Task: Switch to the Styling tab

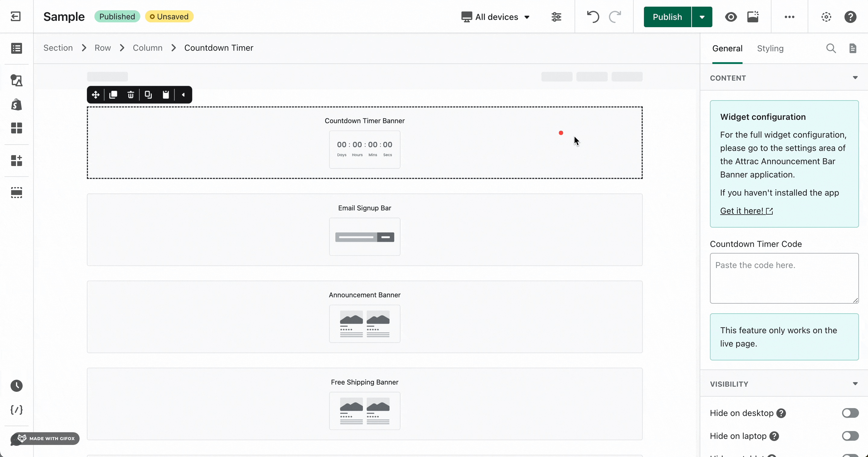Action: pyautogui.click(x=770, y=48)
